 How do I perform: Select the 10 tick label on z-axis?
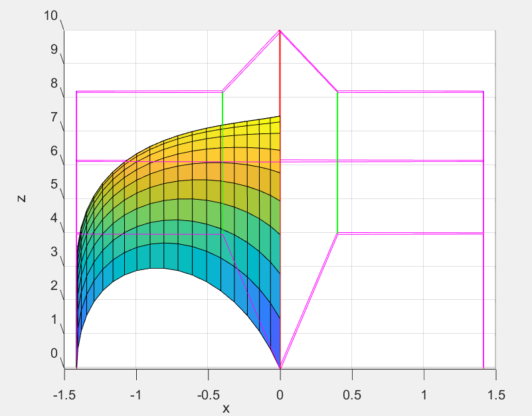(x=51, y=16)
